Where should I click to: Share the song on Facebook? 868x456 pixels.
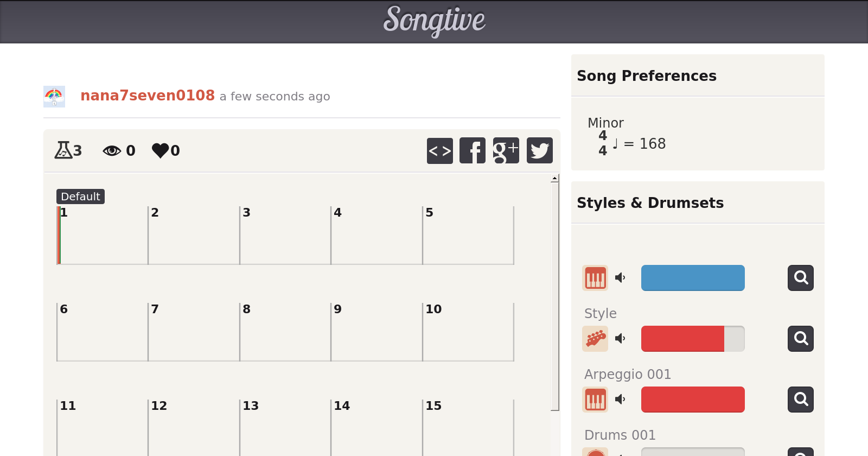tap(473, 151)
